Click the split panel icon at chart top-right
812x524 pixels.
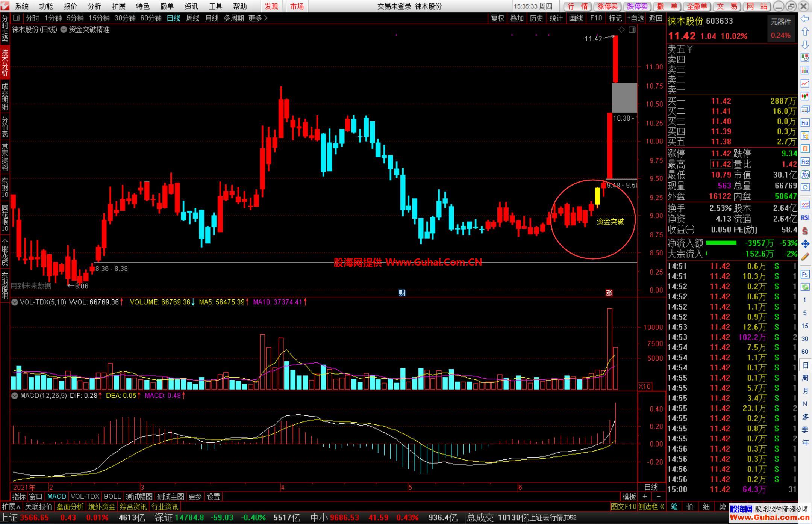point(632,29)
